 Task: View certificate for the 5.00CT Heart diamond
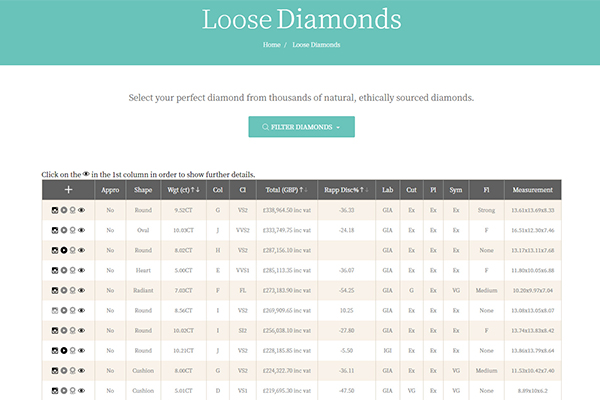pyautogui.click(x=73, y=270)
